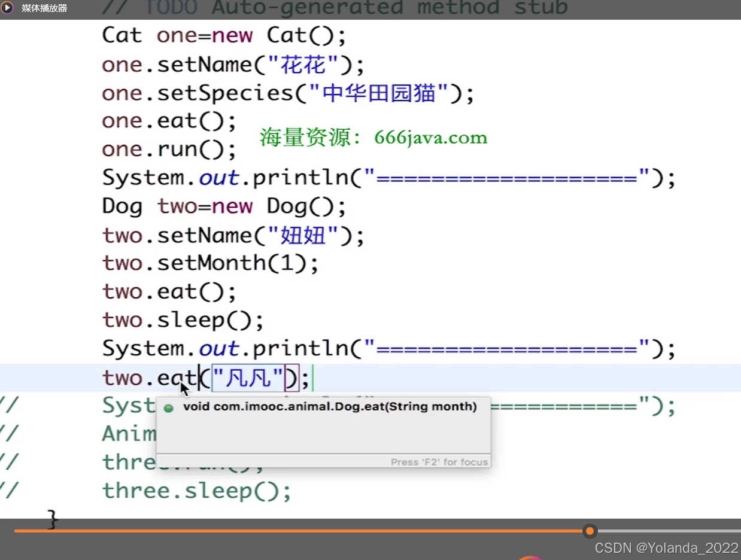Click the line two.eat(); without arguments
The width and height of the screenshot is (741, 560).
pos(169,292)
